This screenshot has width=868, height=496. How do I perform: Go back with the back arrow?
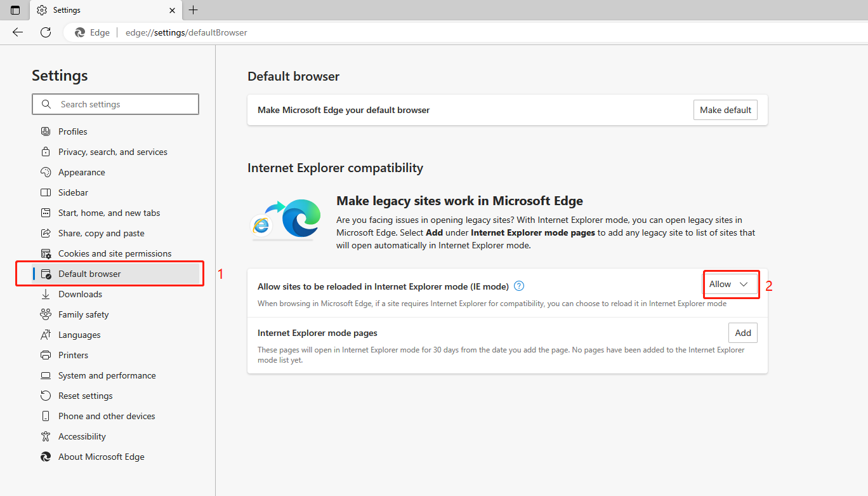tap(18, 32)
